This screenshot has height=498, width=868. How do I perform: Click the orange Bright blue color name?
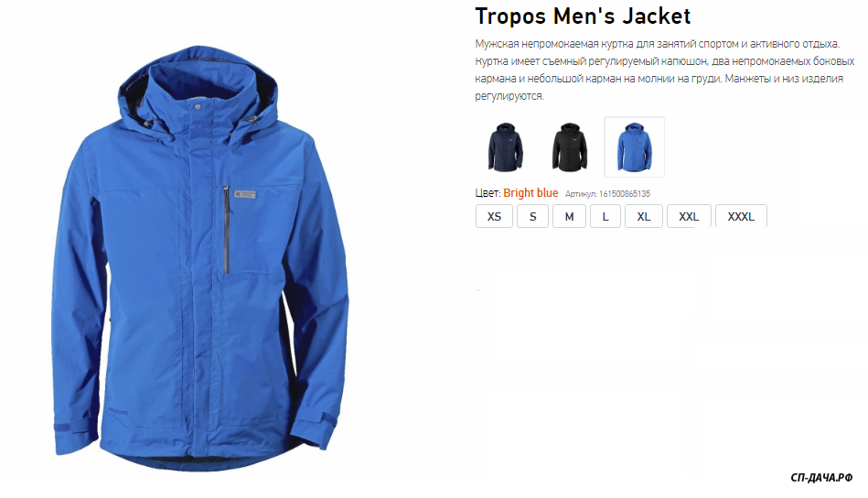(x=530, y=193)
